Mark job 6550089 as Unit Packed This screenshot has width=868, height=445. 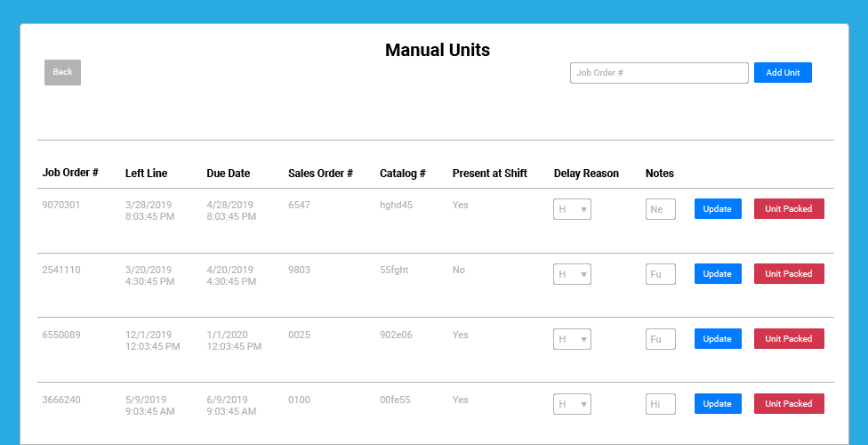789,338
